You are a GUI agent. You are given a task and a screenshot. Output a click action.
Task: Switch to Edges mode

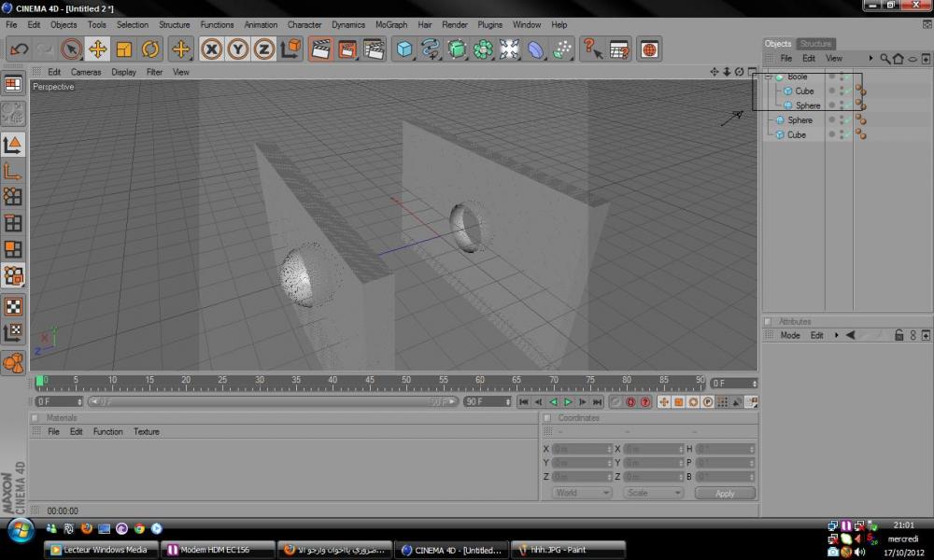tap(13, 223)
